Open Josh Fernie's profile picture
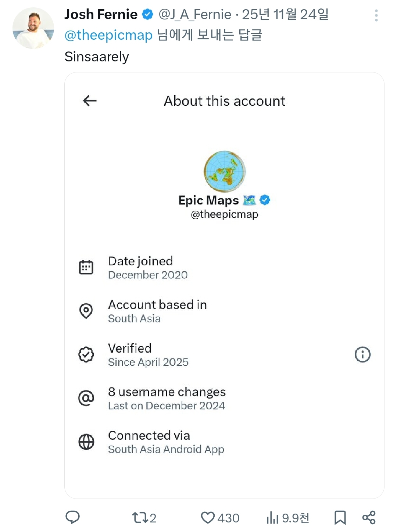 click(33, 28)
